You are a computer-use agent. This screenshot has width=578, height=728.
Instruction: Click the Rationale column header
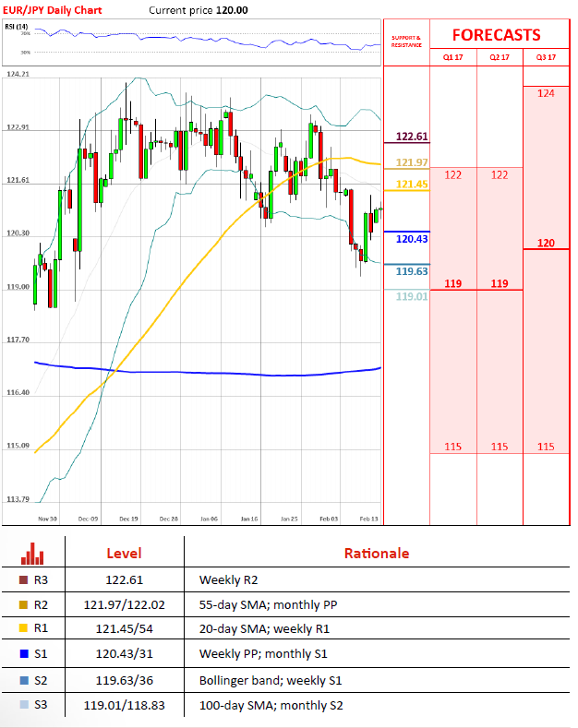377,554
